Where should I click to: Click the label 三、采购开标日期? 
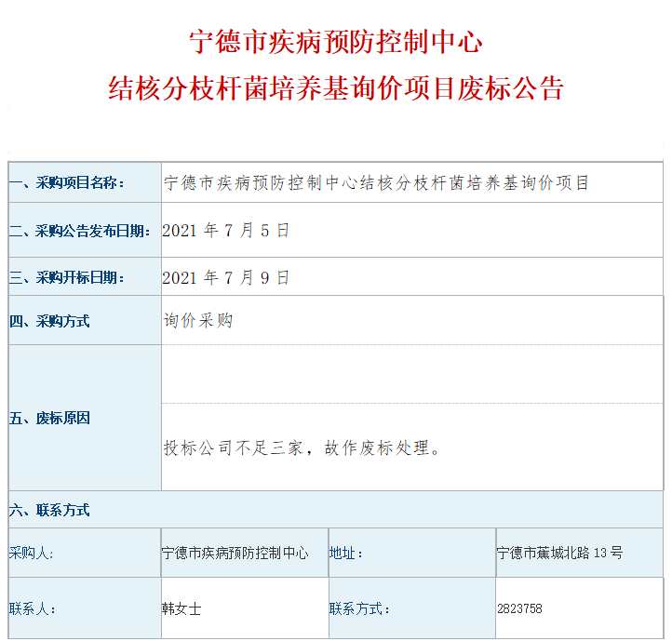click(67, 277)
